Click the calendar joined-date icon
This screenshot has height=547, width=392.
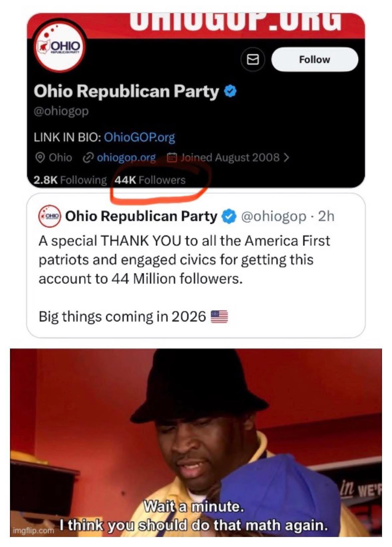click(x=171, y=158)
